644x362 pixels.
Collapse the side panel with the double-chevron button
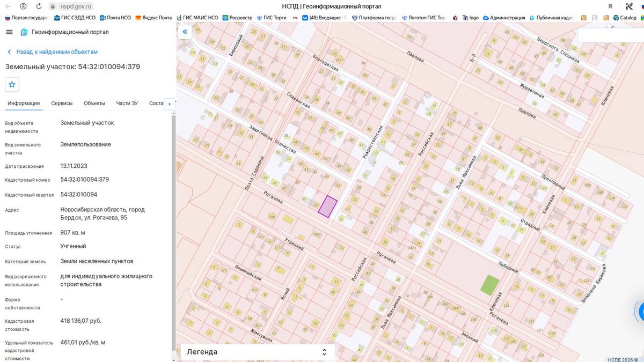pos(185,32)
